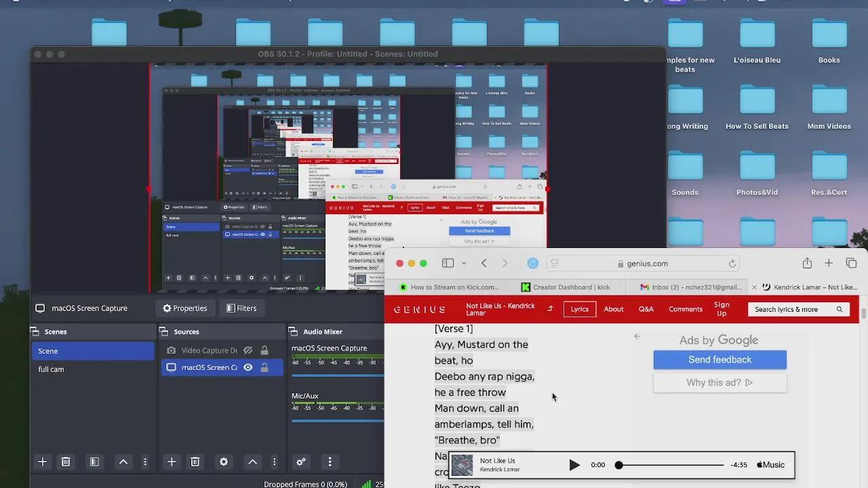Open Audio Mixer three-dot menu
This screenshot has height=488, width=868.
coord(330,462)
